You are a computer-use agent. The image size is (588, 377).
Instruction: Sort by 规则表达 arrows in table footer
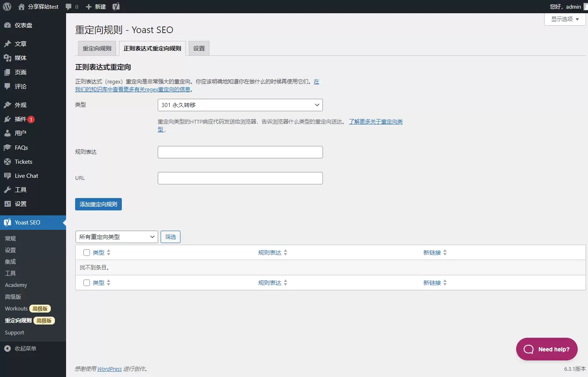click(x=286, y=283)
